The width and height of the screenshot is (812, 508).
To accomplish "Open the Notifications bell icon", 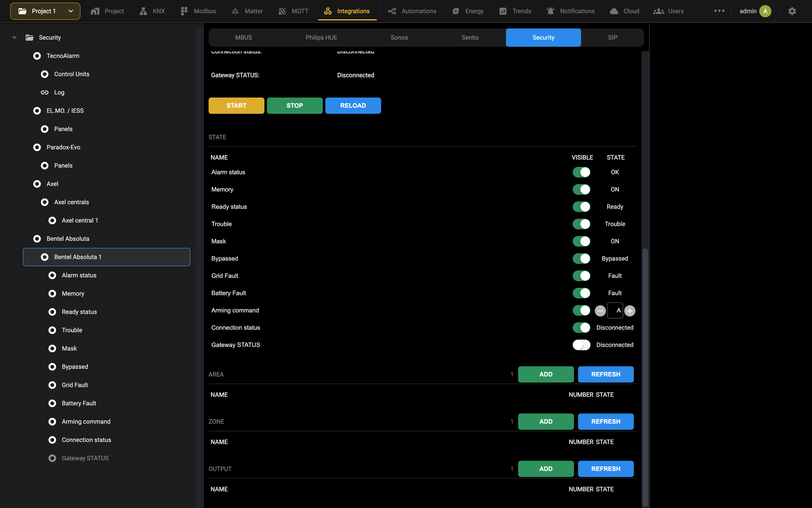I will [550, 11].
